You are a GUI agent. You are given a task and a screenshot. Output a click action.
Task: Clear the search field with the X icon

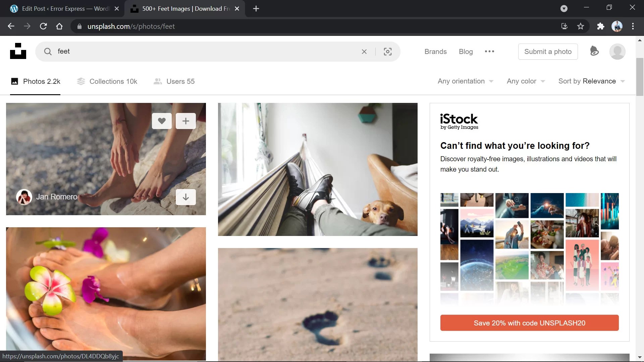pyautogui.click(x=364, y=52)
